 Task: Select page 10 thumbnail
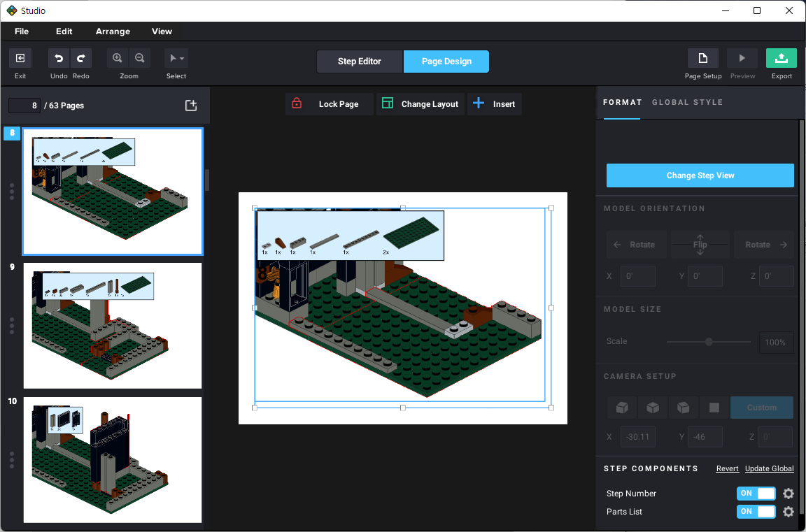tap(113, 459)
